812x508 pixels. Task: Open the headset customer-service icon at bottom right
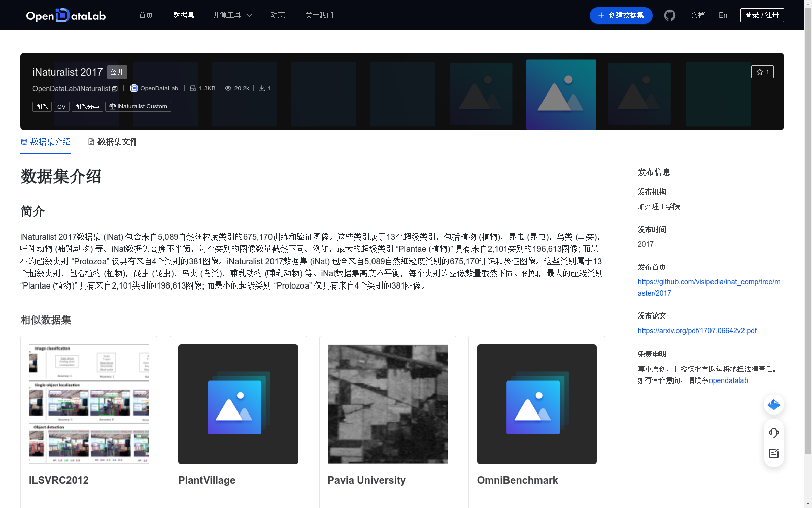(x=773, y=433)
